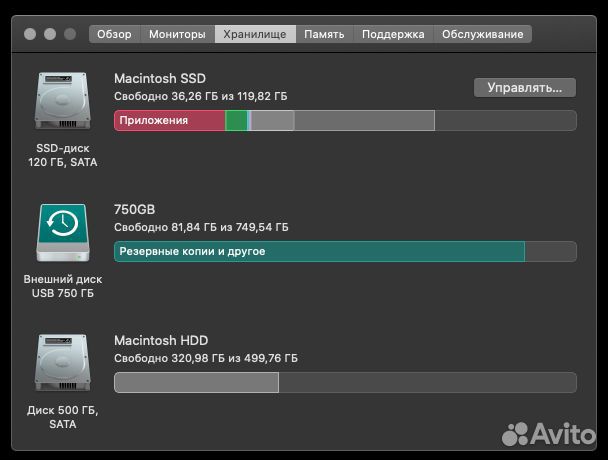Select the Хранилище tab
This screenshot has height=460, width=608.
[x=255, y=34]
